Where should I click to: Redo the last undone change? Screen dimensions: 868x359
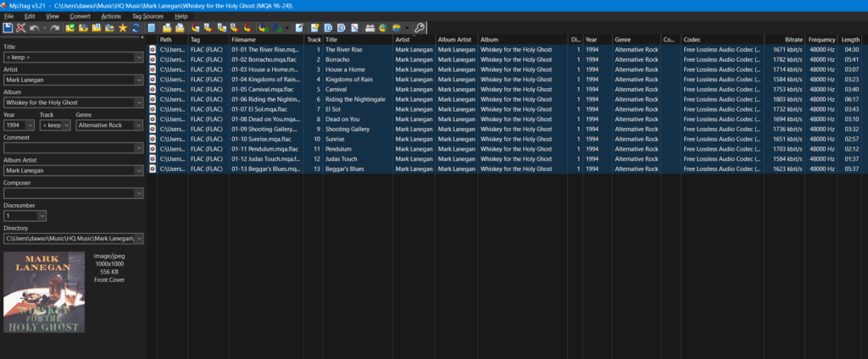[55, 28]
